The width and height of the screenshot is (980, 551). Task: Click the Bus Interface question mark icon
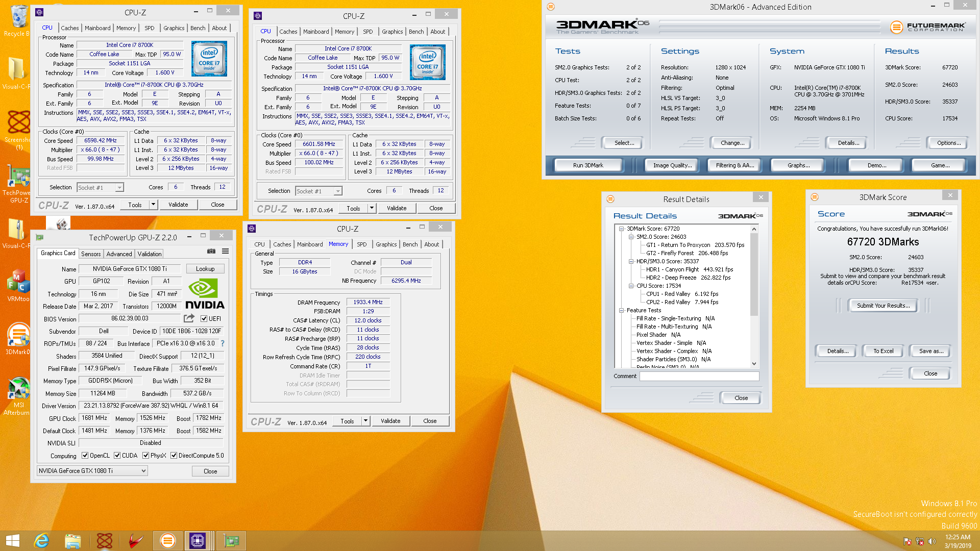coord(223,343)
